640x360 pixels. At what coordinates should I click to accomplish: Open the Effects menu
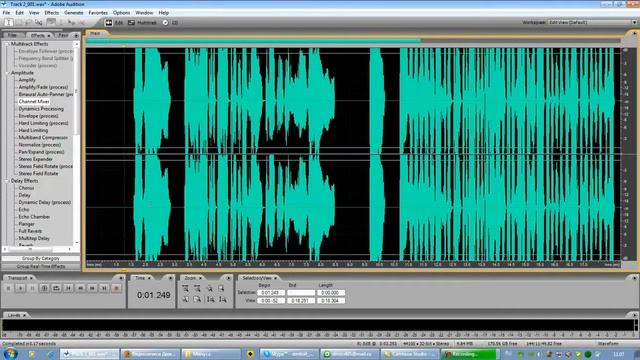coord(51,13)
